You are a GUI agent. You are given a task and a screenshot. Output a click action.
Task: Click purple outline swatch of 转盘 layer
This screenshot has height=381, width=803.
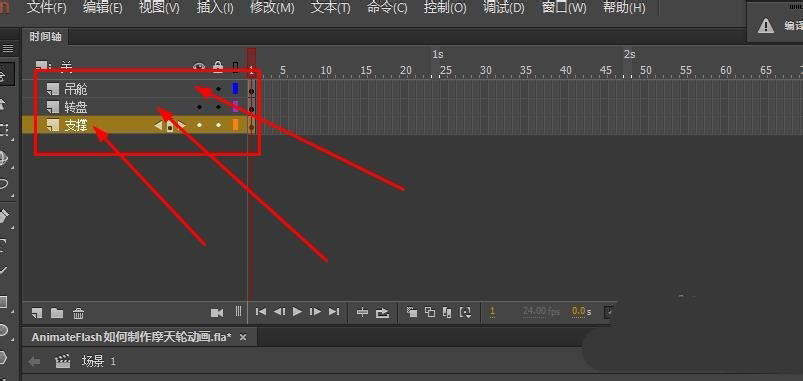point(236,107)
